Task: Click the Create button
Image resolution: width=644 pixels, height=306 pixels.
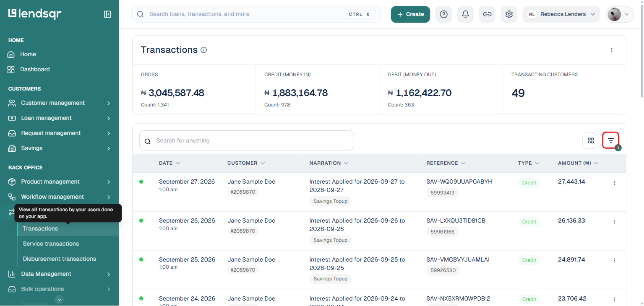Action: (x=410, y=14)
